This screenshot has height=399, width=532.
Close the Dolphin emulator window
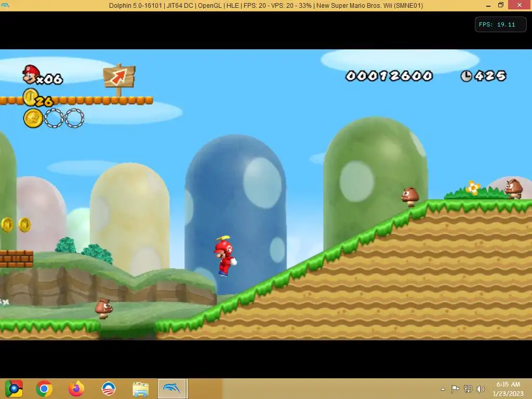pos(520,5)
